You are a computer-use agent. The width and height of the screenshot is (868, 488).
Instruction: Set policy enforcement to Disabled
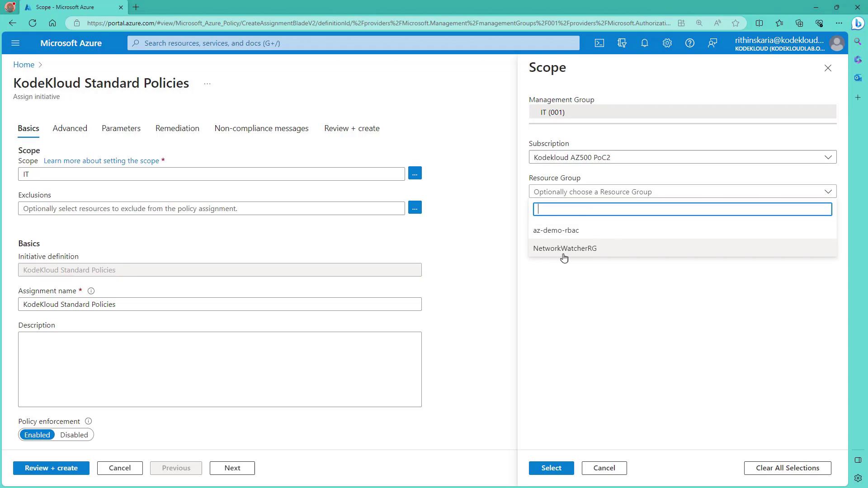[74, 435]
